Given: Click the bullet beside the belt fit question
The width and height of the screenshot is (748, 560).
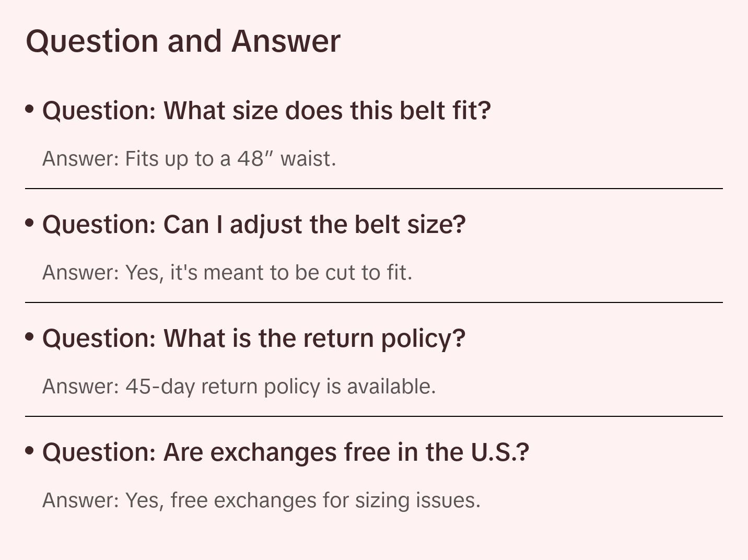Looking at the screenshot, I should [x=30, y=109].
